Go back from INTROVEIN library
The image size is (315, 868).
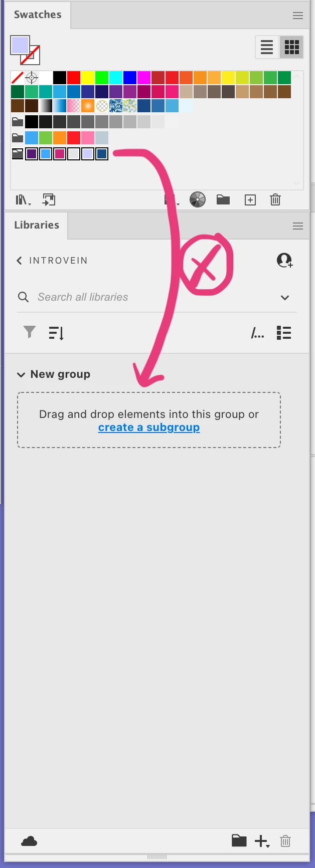[20, 261]
